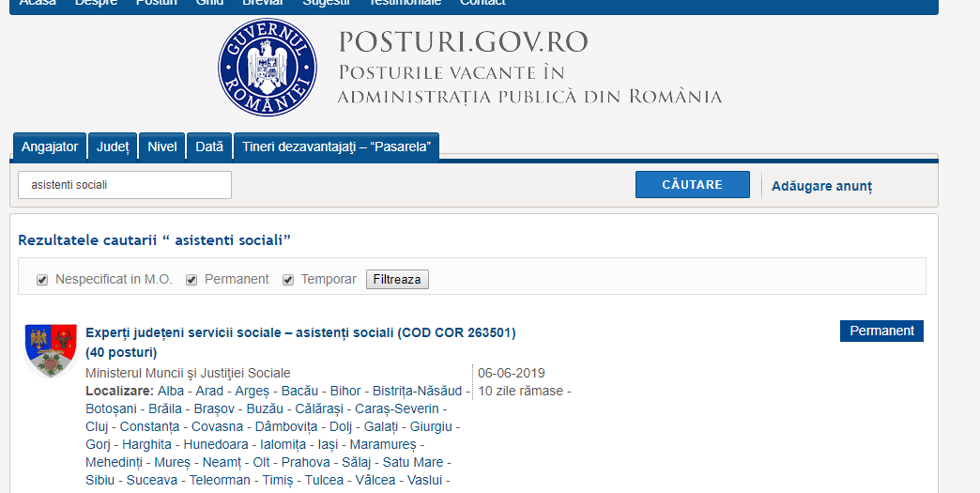Open the Experți județeni servicii sociale job listing
Image resolution: width=980 pixels, height=493 pixels.
click(x=300, y=332)
